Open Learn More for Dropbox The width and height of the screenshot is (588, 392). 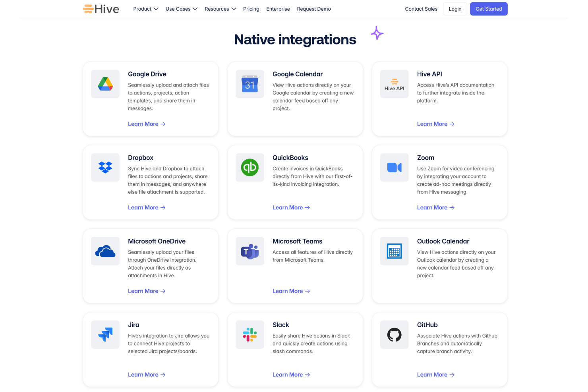(147, 207)
